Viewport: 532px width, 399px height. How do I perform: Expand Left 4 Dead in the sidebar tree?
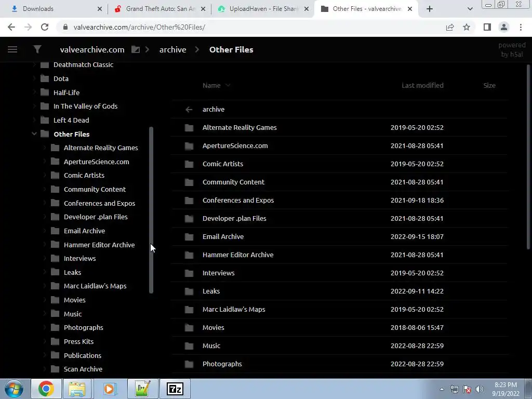pyautogui.click(x=34, y=120)
